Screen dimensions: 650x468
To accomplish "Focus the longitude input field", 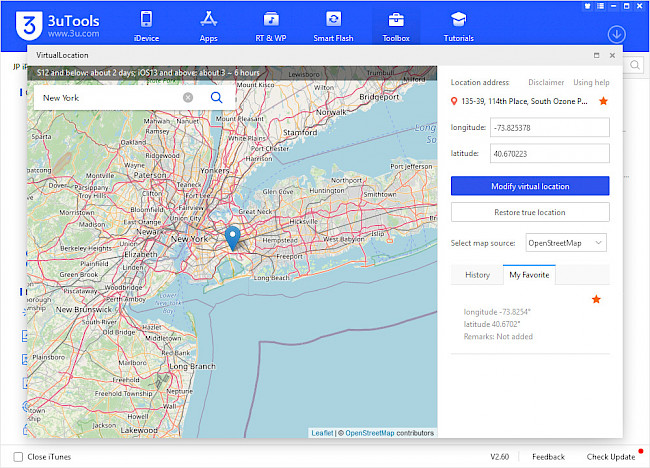I will coord(550,128).
